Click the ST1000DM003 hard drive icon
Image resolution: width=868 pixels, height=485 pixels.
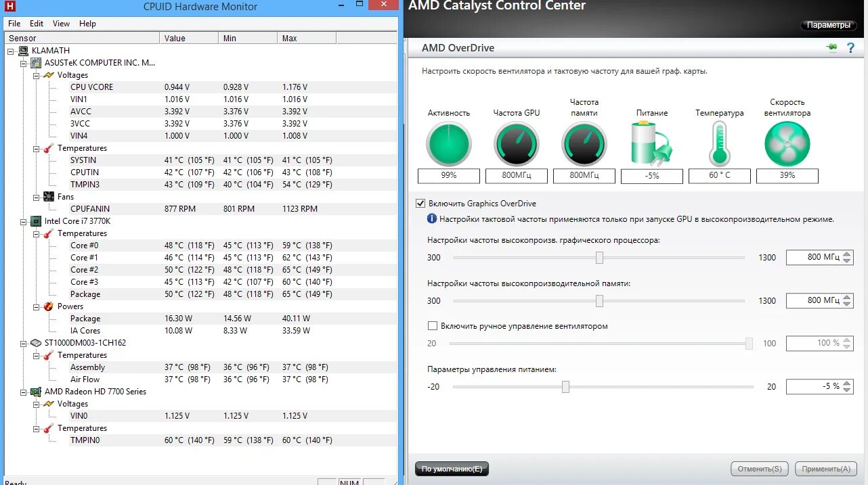pyautogui.click(x=36, y=343)
